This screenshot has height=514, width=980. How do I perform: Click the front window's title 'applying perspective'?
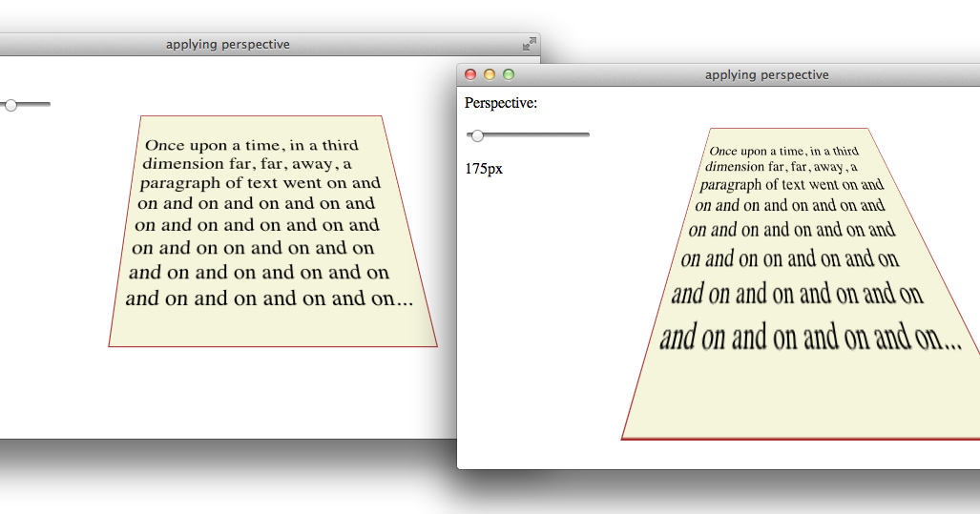point(767,75)
